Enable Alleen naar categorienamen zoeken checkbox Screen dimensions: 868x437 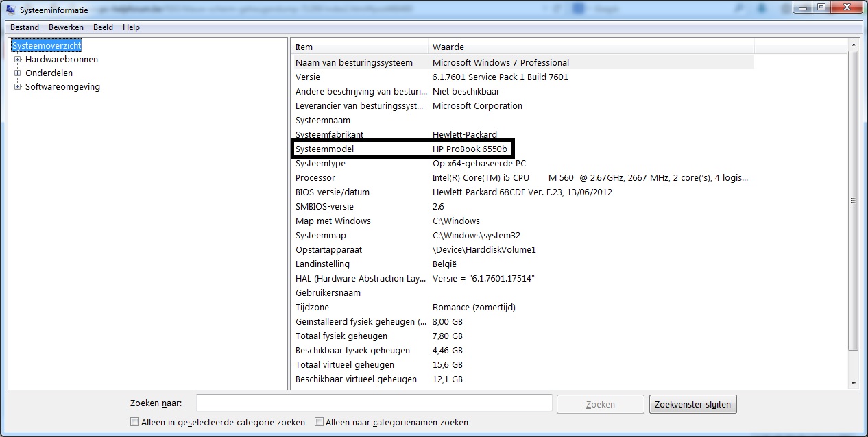click(319, 422)
